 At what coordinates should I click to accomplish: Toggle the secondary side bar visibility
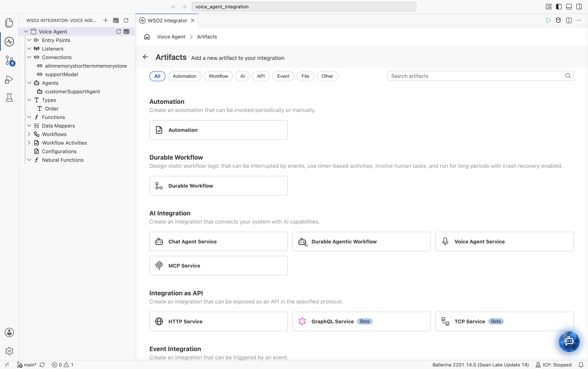click(579, 7)
